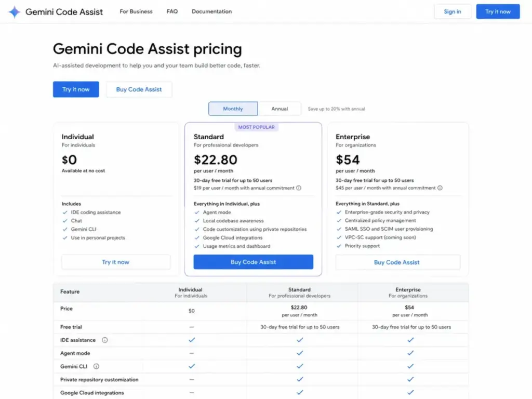Click blue Try it now below page subtitle
Viewport: 532px width, 399px height.
click(x=76, y=89)
